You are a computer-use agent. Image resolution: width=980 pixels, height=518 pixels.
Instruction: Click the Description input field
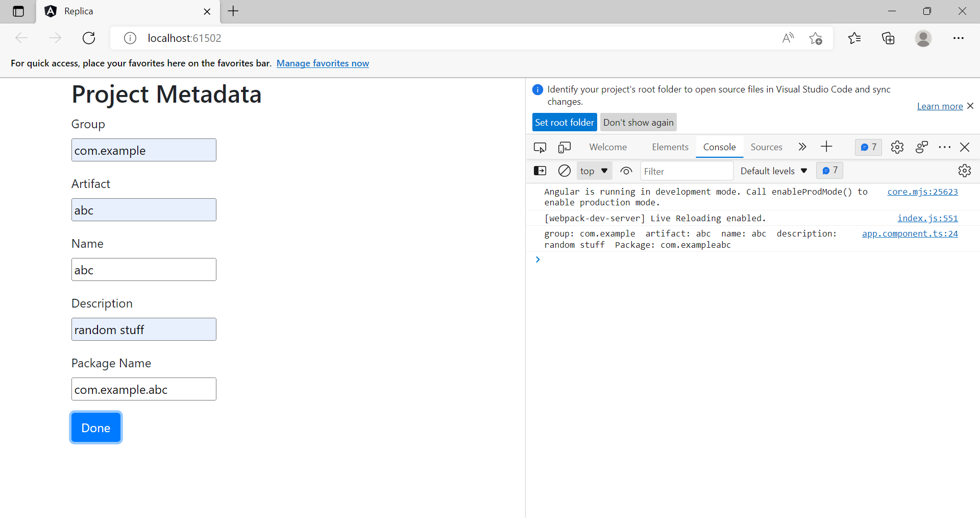pos(144,329)
